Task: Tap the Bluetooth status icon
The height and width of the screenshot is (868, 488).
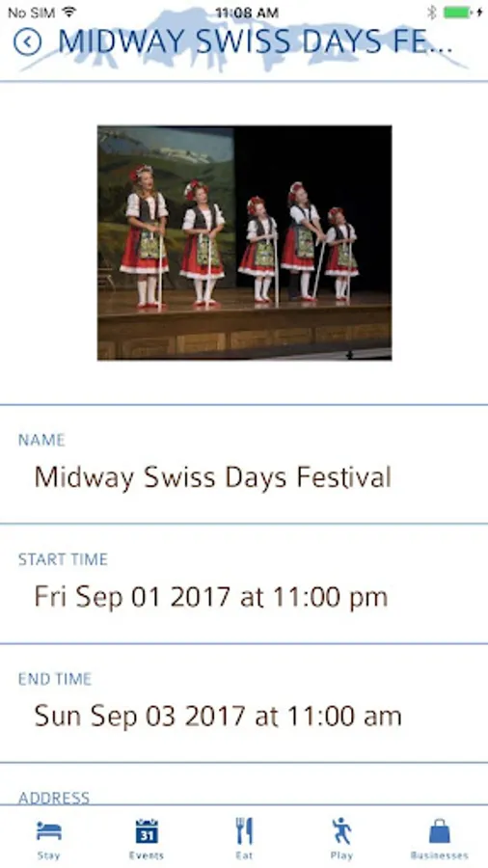Action: 432,12
